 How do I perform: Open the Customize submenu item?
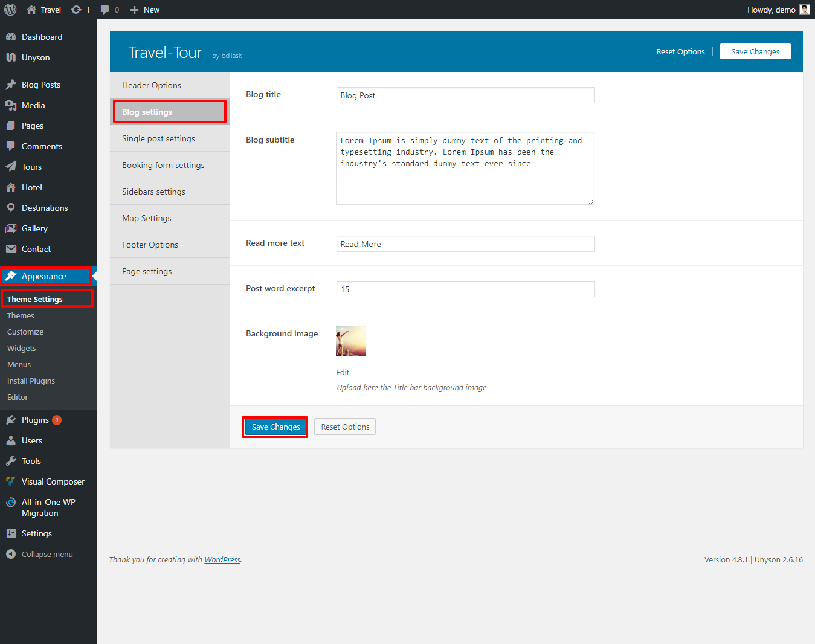(x=25, y=332)
